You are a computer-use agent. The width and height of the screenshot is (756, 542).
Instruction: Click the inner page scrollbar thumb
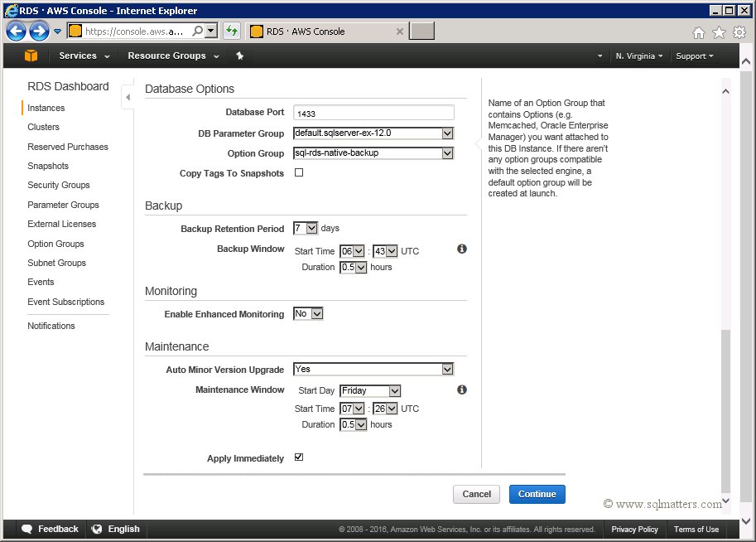(x=725, y=410)
